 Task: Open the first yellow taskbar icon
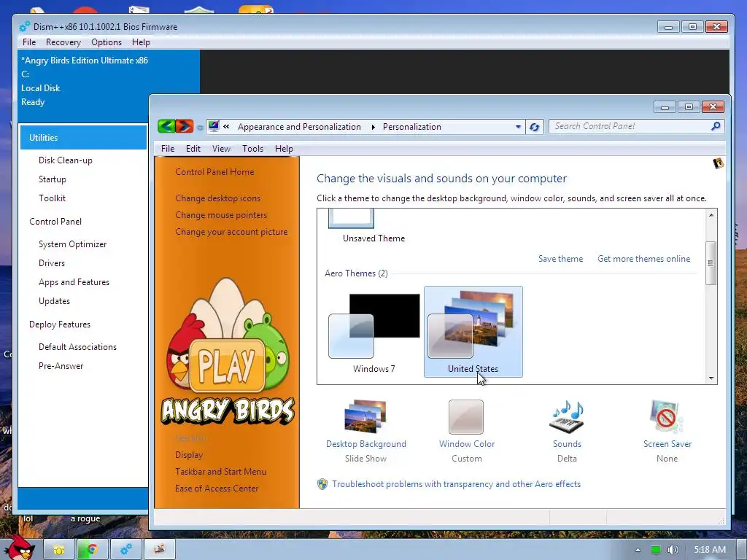[59, 550]
